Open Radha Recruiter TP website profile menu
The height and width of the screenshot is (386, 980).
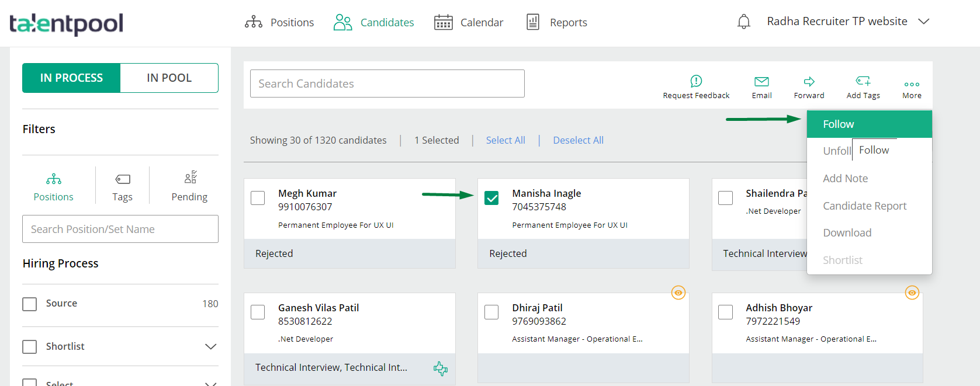pyautogui.click(x=837, y=22)
